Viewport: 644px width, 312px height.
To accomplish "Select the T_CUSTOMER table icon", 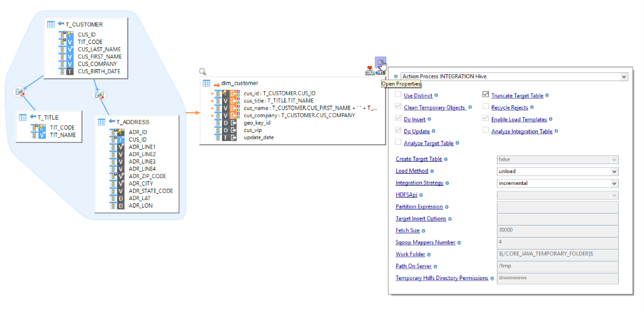I will (51, 25).
